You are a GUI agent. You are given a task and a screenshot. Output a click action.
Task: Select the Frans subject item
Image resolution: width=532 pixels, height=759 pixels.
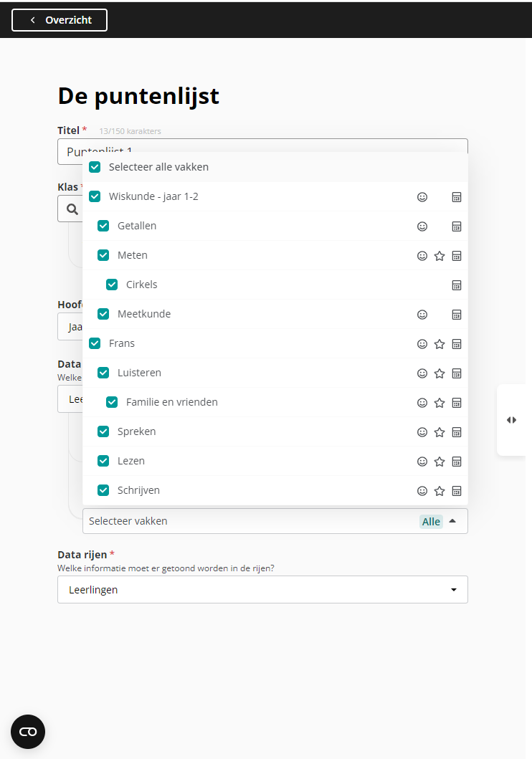122,343
